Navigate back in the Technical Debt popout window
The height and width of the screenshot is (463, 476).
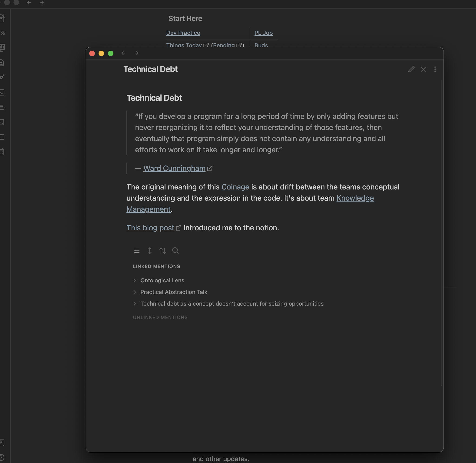point(123,53)
